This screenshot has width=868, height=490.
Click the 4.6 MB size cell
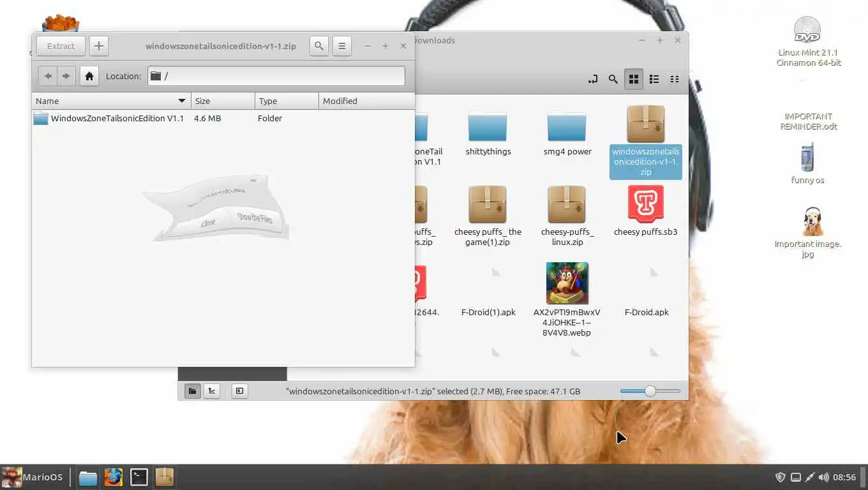[207, 118]
